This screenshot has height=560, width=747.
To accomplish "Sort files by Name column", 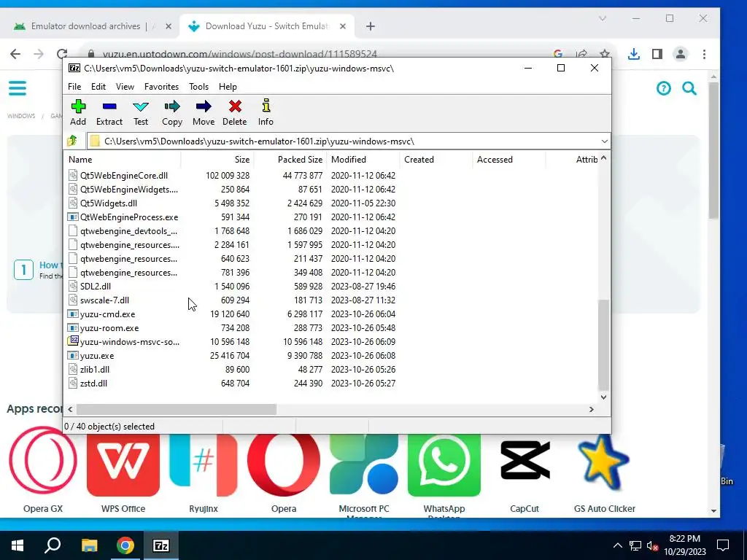I will coord(123,160).
